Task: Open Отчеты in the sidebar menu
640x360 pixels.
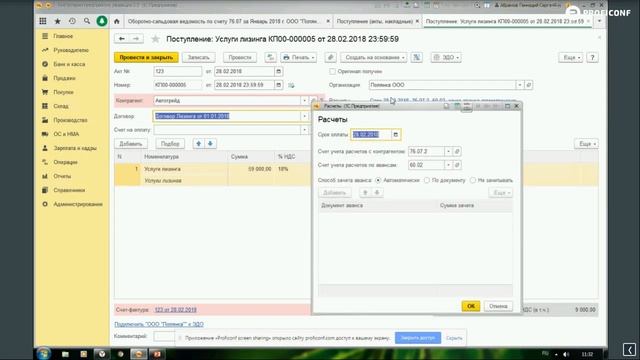Action: pos(62,176)
